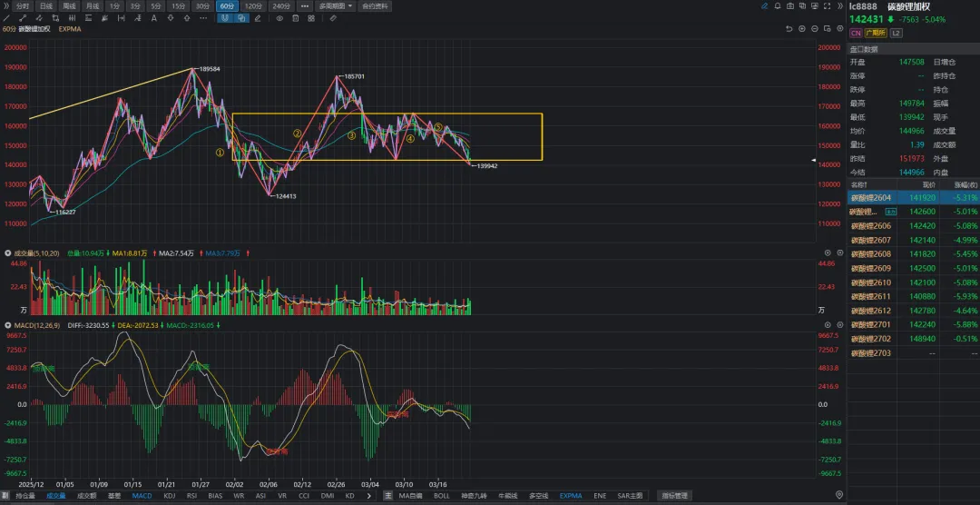The height and width of the screenshot is (505, 980).
Task: Click the up arrow marker tool
Action: 187,18
